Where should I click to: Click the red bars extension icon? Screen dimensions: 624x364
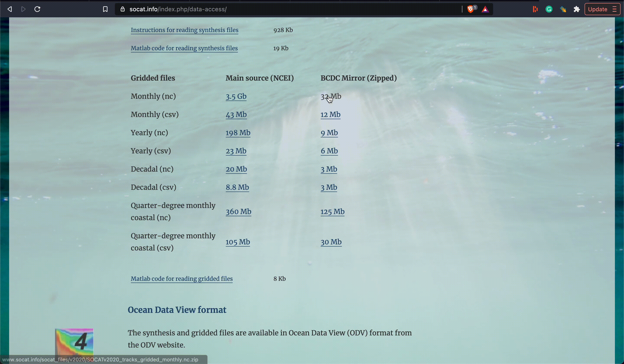coord(535,9)
